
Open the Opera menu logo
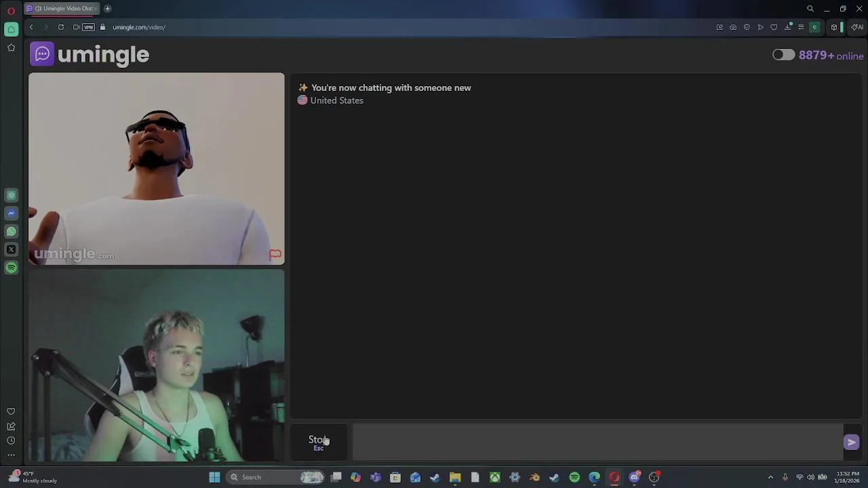[x=11, y=10]
